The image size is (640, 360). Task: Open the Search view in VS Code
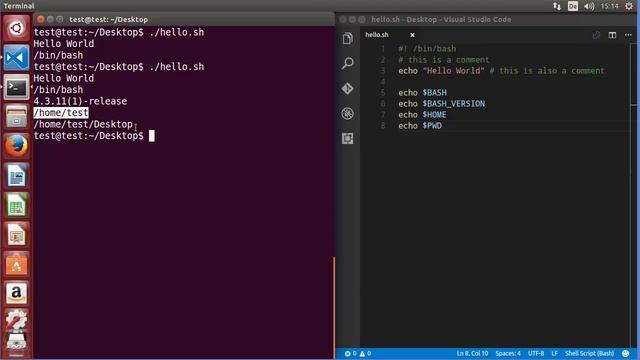(x=348, y=63)
